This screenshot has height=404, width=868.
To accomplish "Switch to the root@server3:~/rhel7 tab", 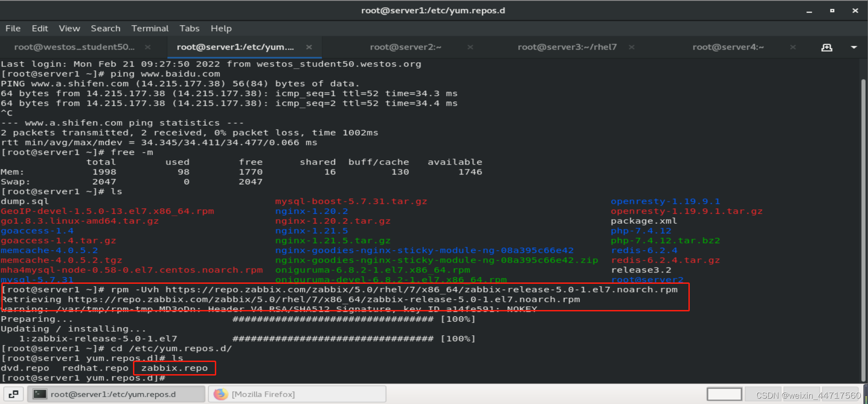I will tap(567, 47).
